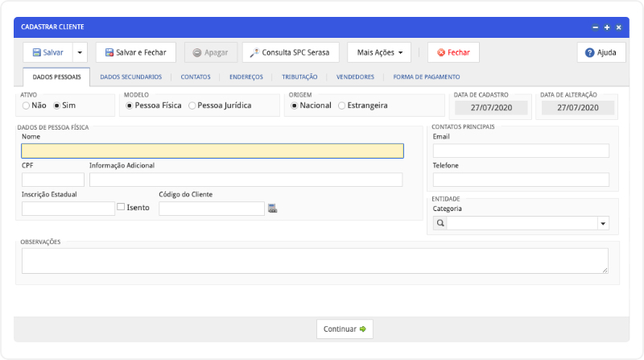Screen dimensions: 644x360
Task: Click the Categoria search magnifier icon
Action: point(440,223)
